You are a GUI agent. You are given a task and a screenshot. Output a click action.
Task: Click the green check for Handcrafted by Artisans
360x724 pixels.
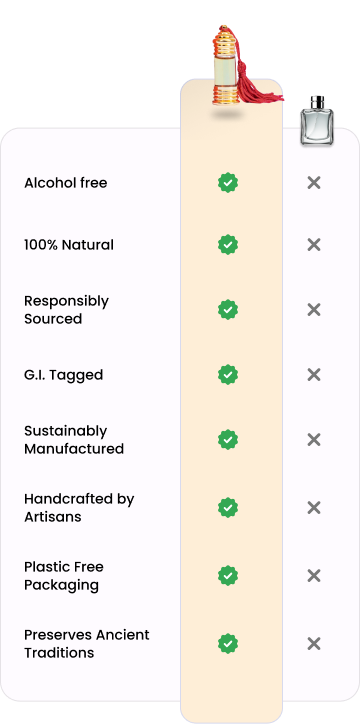click(x=228, y=507)
